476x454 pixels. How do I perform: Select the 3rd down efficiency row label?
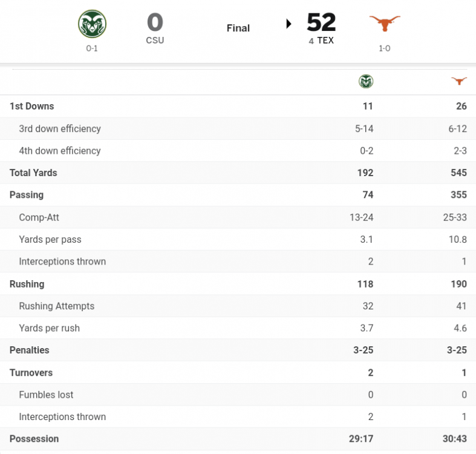[x=60, y=128]
